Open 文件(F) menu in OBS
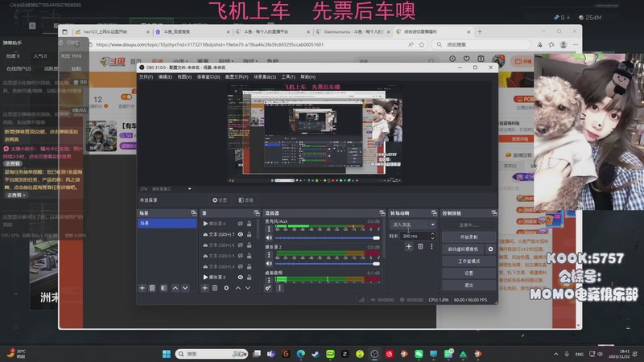Image resolution: width=644 pixels, height=362 pixels. click(146, 76)
